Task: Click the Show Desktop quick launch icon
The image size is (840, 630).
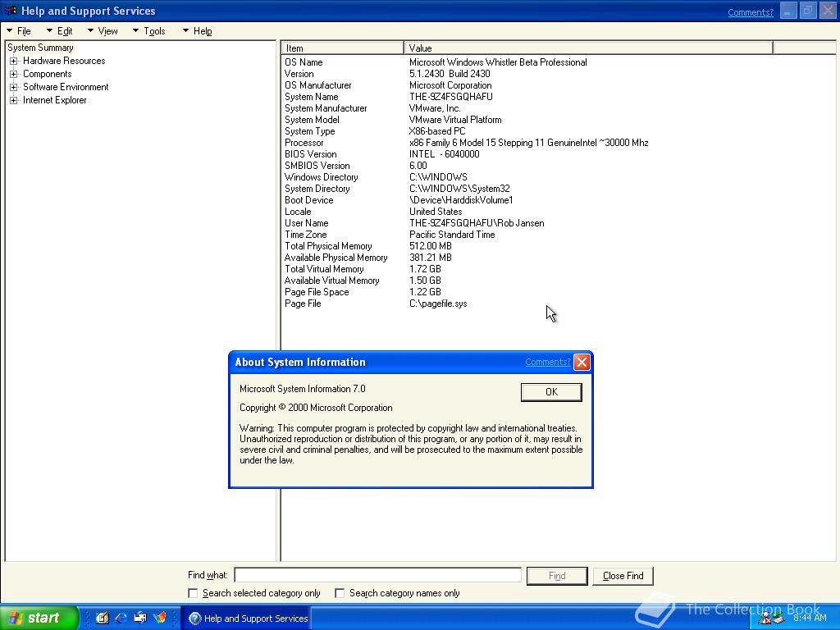Action: [102, 618]
